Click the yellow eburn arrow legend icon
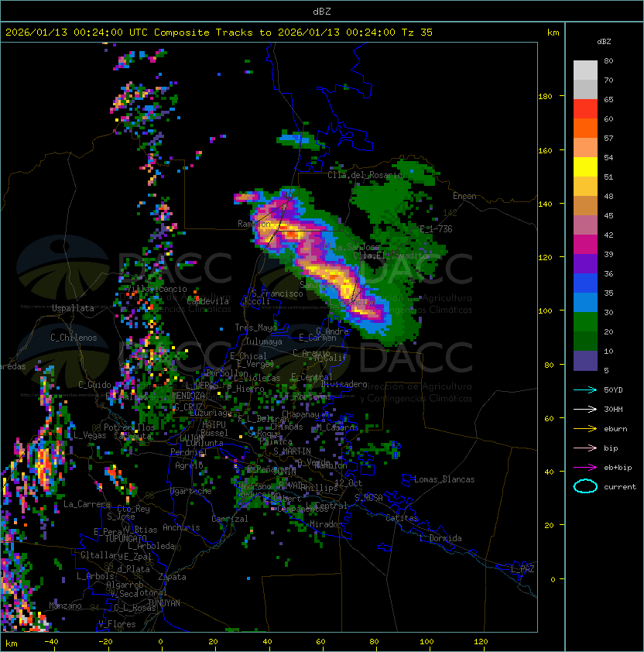This screenshot has width=644, height=652. (x=585, y=429)
